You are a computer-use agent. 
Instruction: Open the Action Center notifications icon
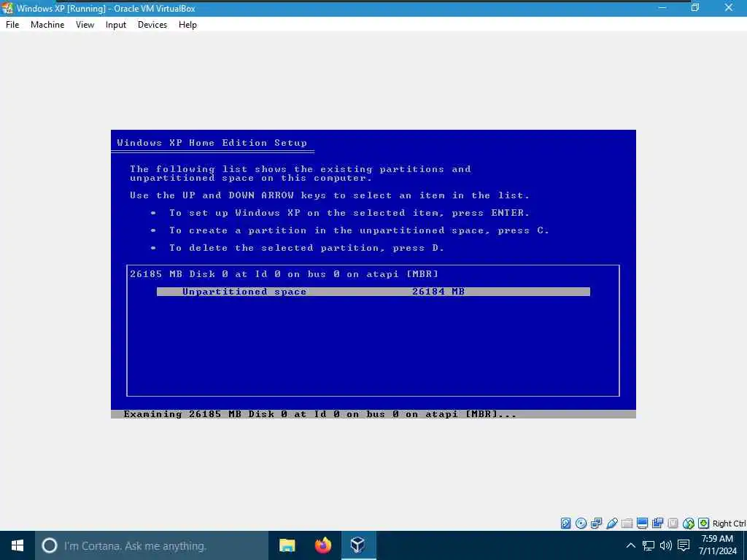point(684,545)
